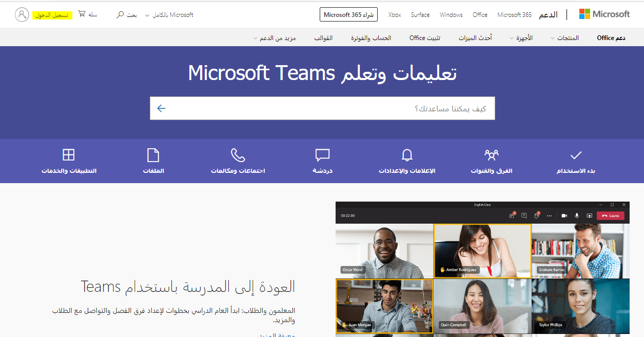The width and height of the screenshot is (644, 337).
Task: Open the الحساب والفوترة menu item
Action: [371, 38]
